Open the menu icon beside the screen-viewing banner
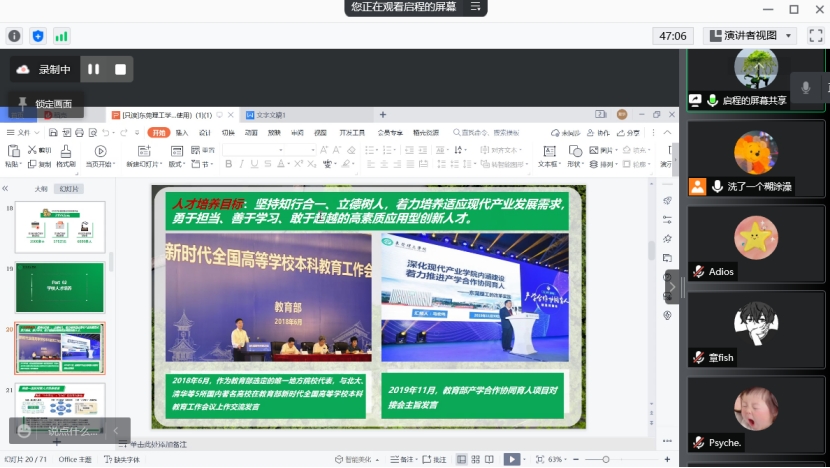 coord(476,7)
